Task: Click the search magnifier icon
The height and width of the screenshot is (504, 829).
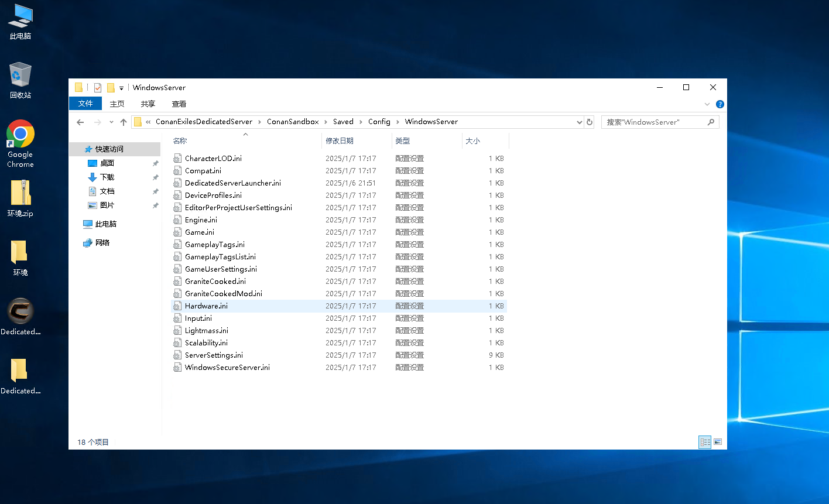Action: coord(711,122)
